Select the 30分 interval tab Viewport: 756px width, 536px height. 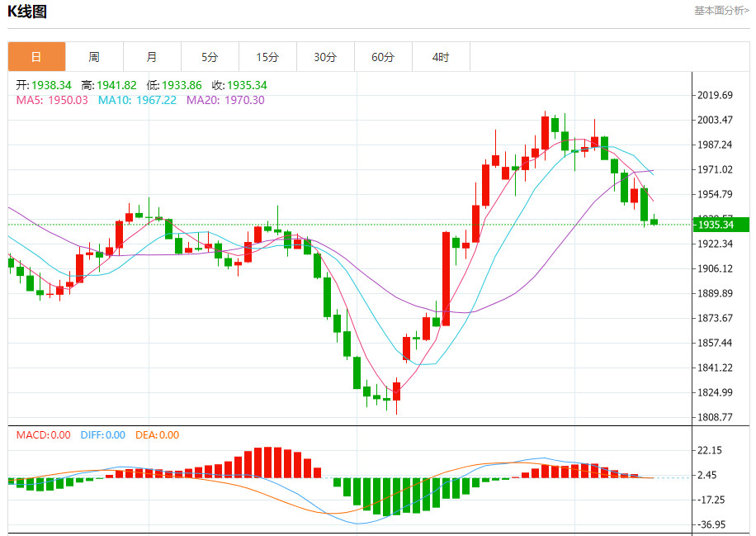pos(325,57)
